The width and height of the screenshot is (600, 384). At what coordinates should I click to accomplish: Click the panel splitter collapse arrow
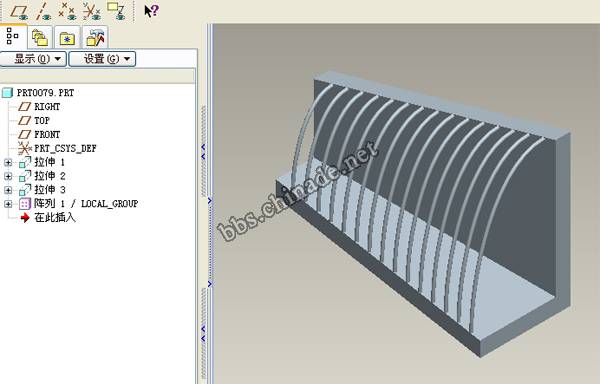[203, 151]
